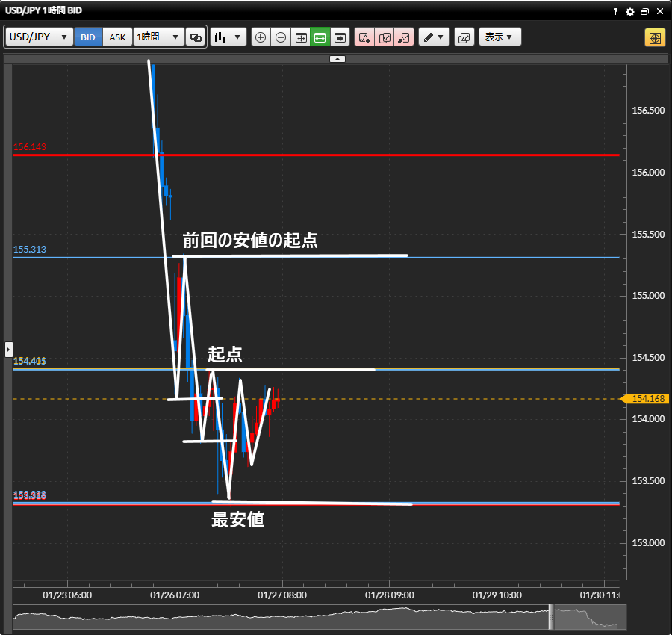The image size is (672, 635).
Task: Click the scroll to latest candle arrow icon
Action: (340, 37)
